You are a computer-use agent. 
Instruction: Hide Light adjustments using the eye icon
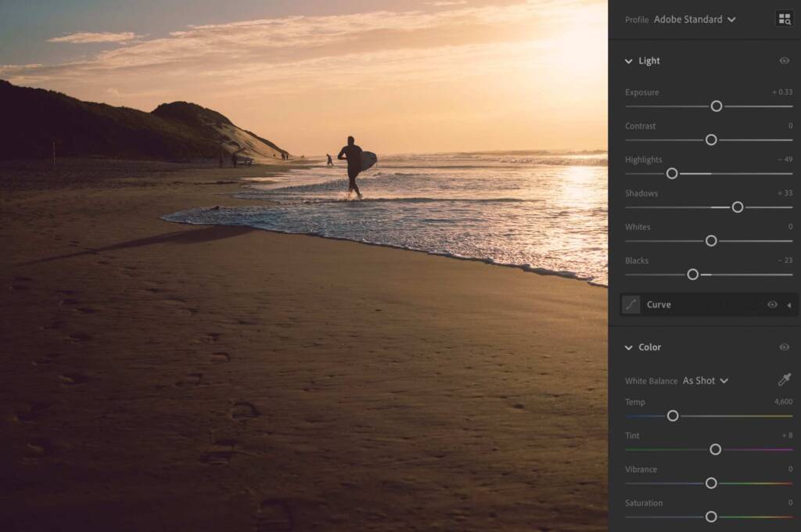pyautogui.click(x=785, y=60)
